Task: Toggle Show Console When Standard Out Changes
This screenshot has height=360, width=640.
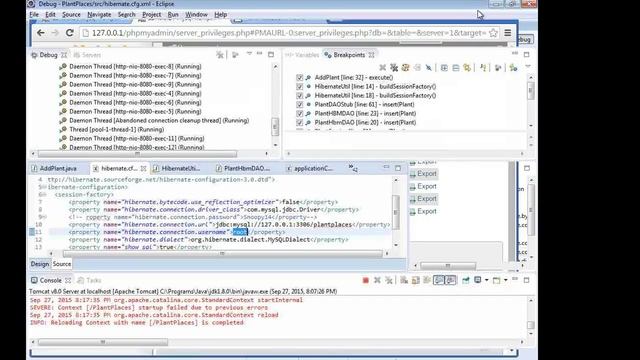Action: click(439, 280)
